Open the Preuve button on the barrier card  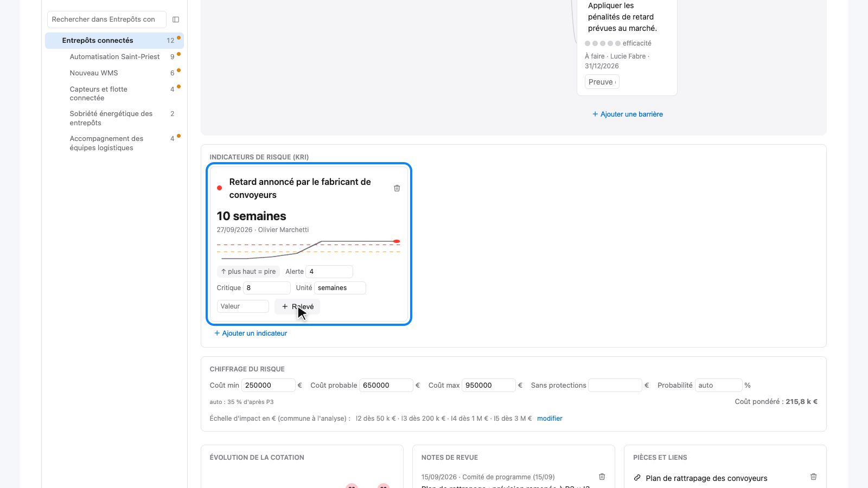(x=602, y=82)
